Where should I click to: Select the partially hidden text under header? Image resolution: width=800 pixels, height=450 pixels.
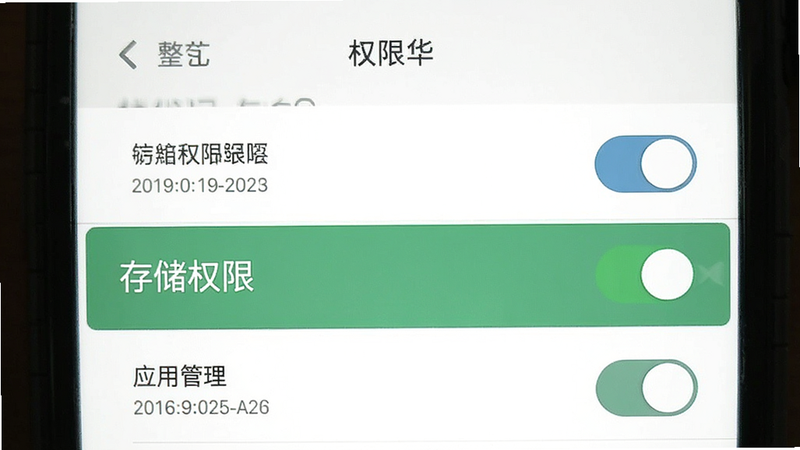[x=217, y=102]
